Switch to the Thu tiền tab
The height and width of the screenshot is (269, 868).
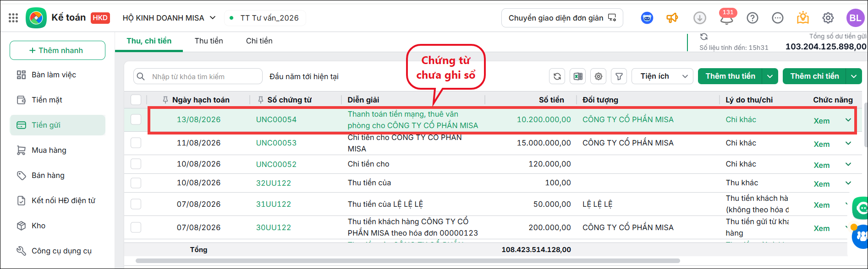[x=209, y=41]
